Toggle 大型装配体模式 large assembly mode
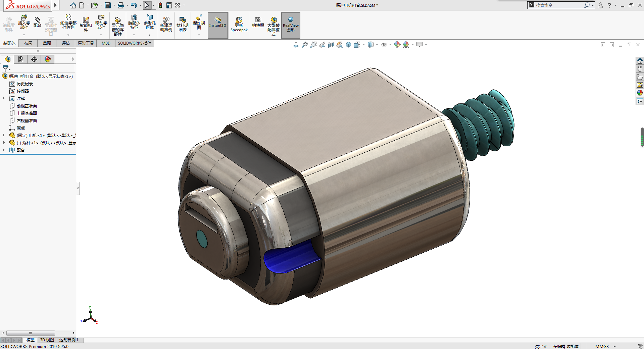Screen dimensions: 644x349 click(274, 24)
